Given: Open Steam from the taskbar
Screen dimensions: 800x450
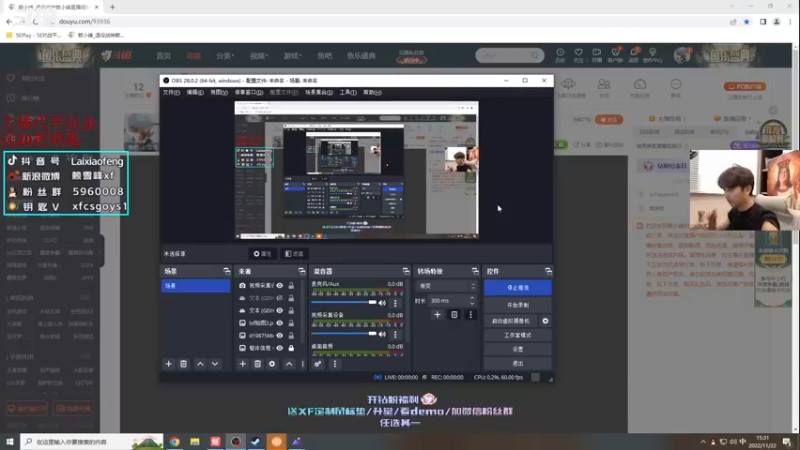Looking at the screenshot, I should click(256, 441).
